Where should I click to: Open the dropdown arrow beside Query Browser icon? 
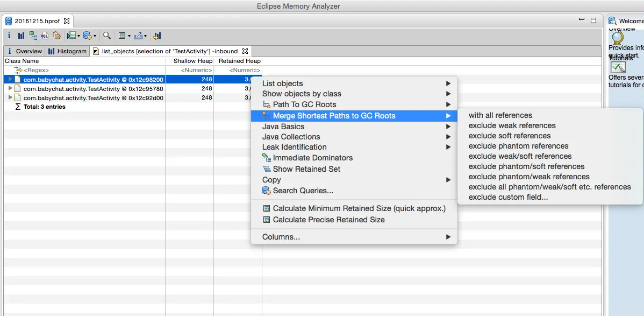coord(95,36)
